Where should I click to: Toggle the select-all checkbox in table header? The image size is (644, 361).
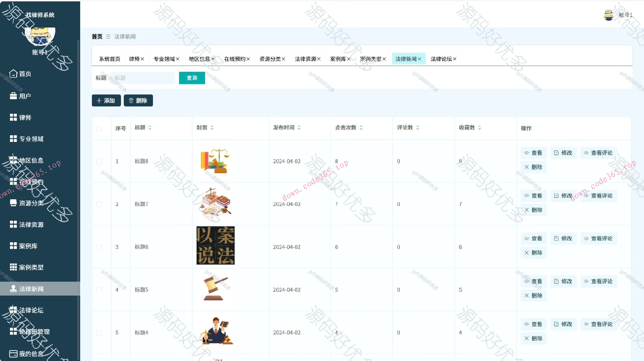point(99,128)
